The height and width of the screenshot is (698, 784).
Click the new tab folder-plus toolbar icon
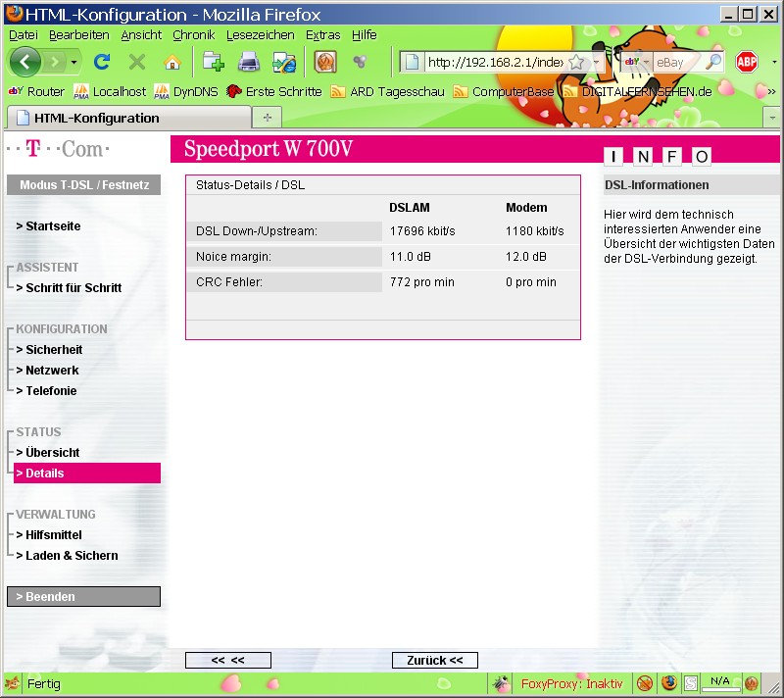click(214, 62)
